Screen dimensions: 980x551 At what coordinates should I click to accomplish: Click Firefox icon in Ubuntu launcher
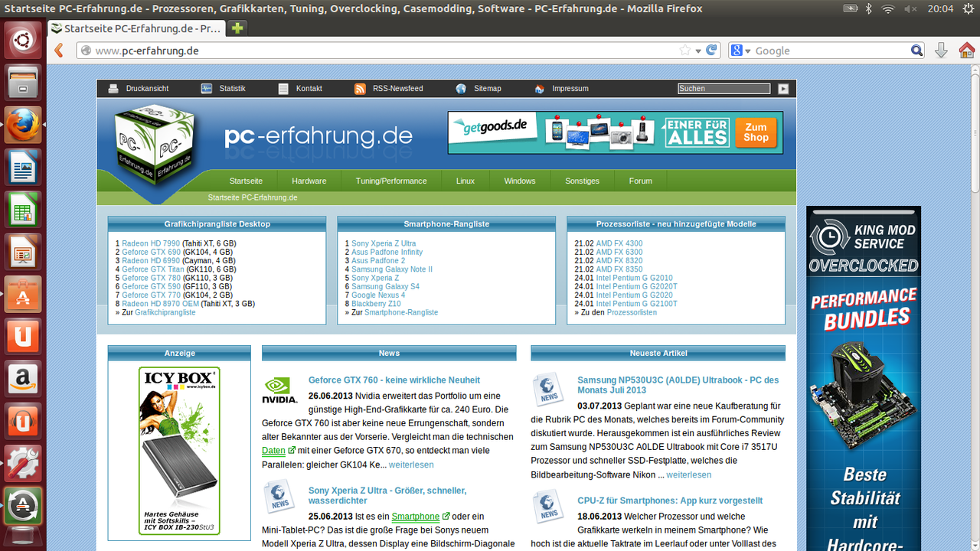(x=23, y=124)
